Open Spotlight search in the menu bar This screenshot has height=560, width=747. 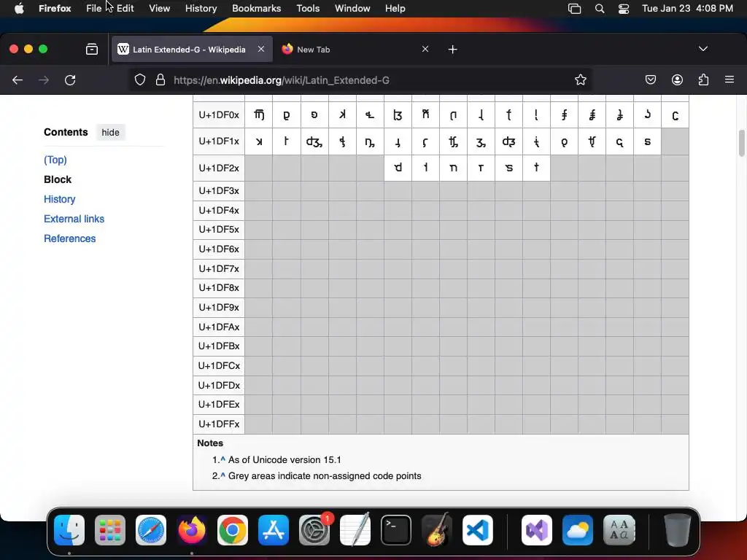click(x=600, y=9)
